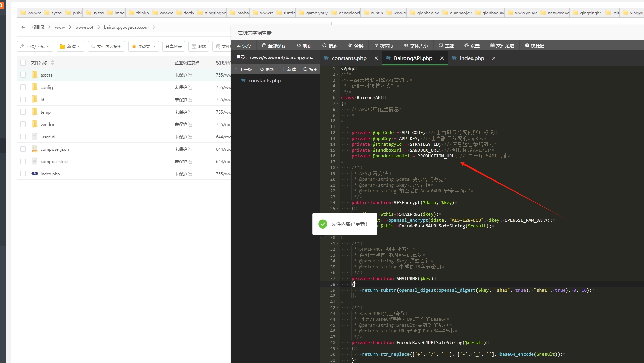Open the editor font size option
The image size is (644, 363).
point(416,46)
